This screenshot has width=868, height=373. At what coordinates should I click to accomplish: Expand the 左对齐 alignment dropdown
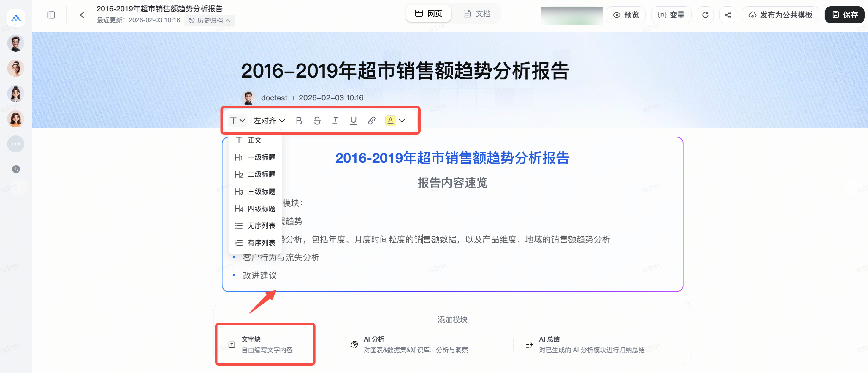tap(269, 121)
